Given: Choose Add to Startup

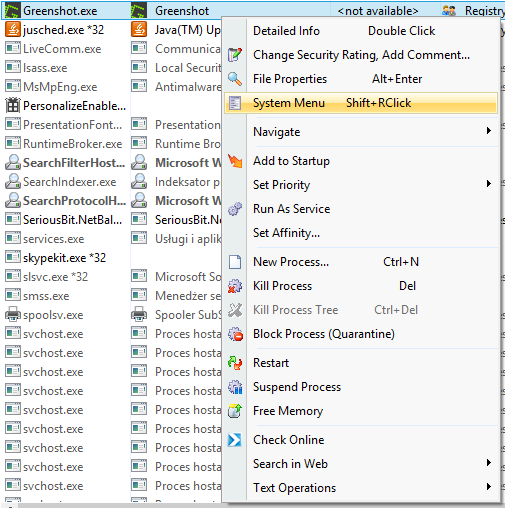Looking at the screenshot, I should point(361,161).
